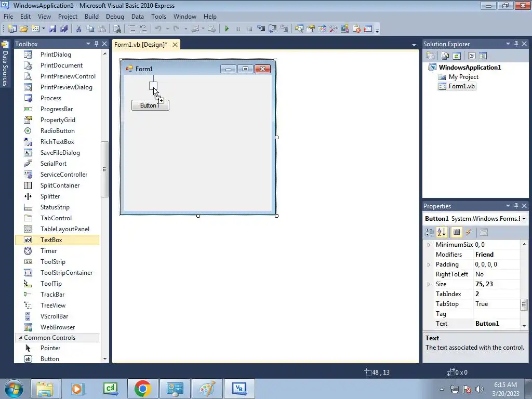Screen dimensions: 532x399
Task: Click the Step Into toolbar icon
Action: [261, 29]
